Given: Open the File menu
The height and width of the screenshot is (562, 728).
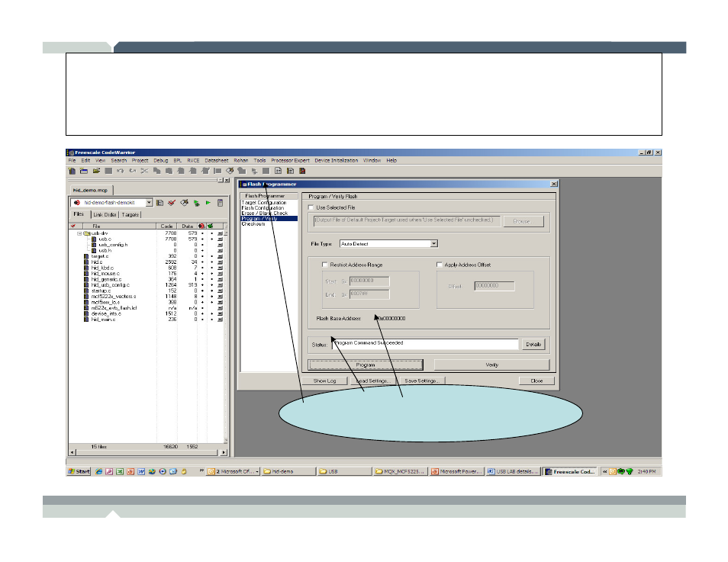Looking at the screenshot, I should pyautogui.click(x=72, y=161).
